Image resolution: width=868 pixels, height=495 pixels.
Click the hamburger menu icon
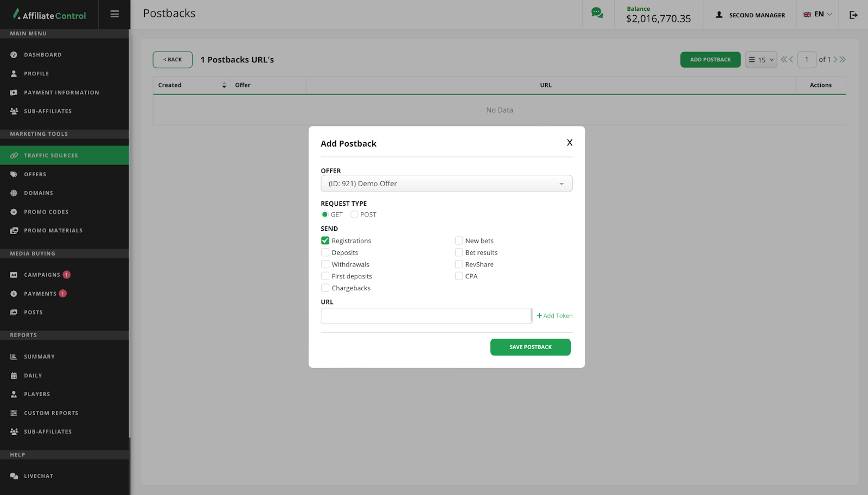click(x=114, y=14)
